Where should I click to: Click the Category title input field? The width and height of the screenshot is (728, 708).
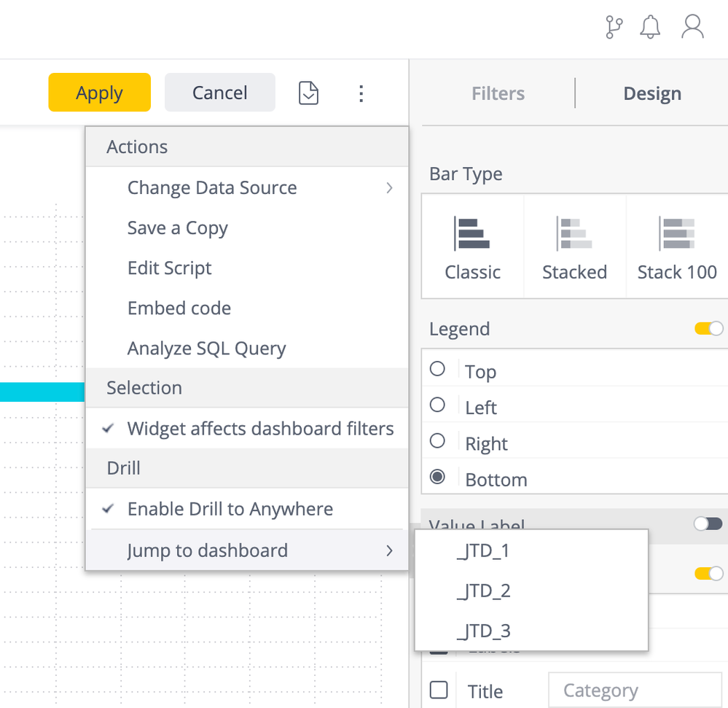(x=633, y=691)
